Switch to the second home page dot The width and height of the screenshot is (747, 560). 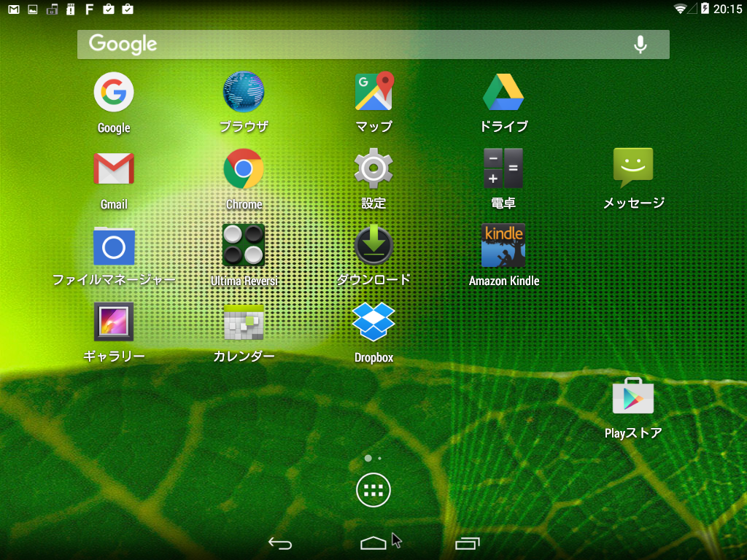379,458
